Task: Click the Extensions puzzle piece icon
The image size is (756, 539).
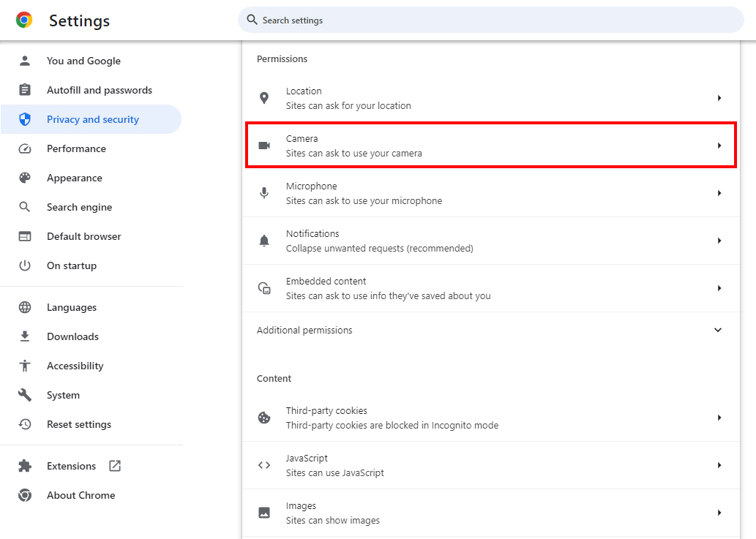Action: [x=25, y=466]
